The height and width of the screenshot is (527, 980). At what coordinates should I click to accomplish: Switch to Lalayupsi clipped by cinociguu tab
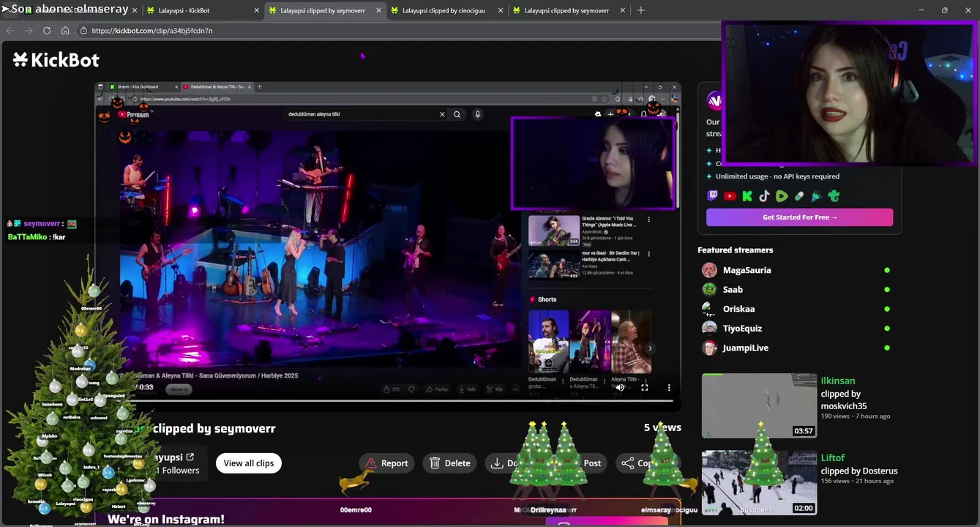point(446,10)
